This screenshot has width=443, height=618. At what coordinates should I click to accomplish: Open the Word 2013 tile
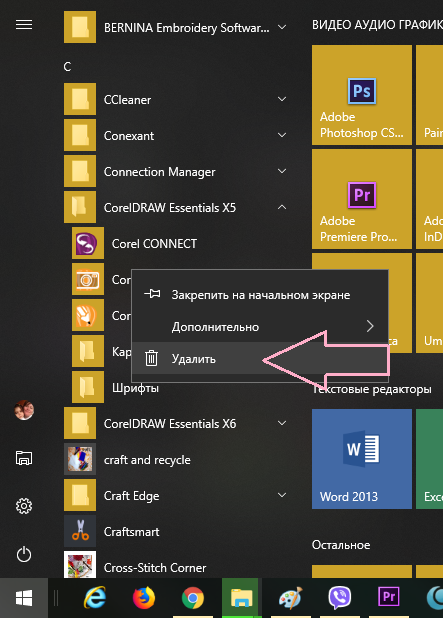coord(362,459)
